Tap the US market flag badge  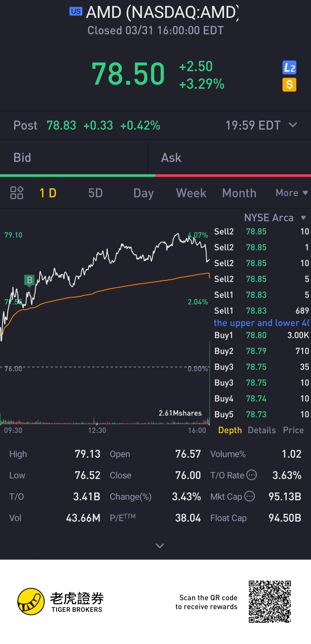(x=76, y=11)
